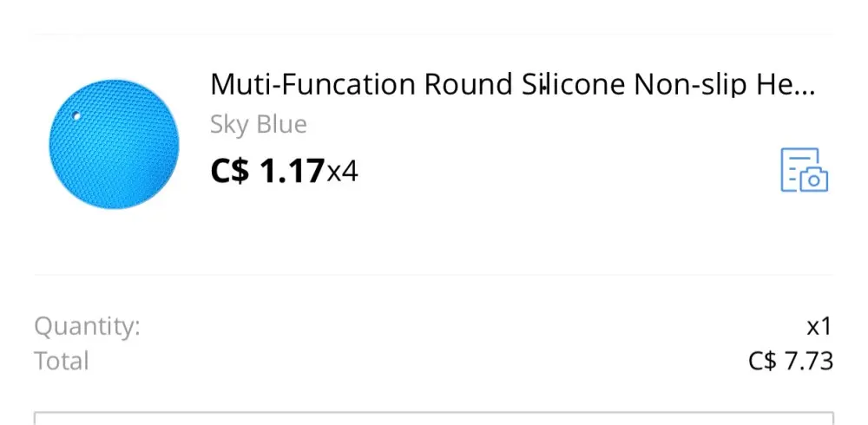Viewport: 868px width, 425px height.
Task: Open the order snapshot icon
Action: (x=804, y=170)
